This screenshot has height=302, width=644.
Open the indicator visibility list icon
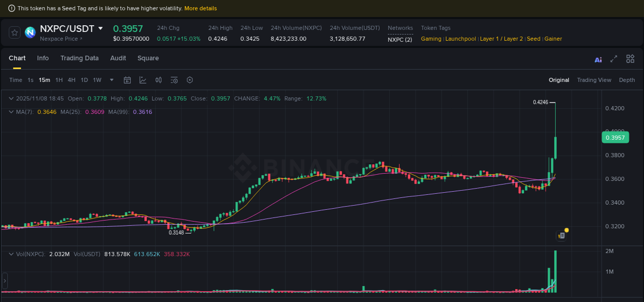(174, 80)
